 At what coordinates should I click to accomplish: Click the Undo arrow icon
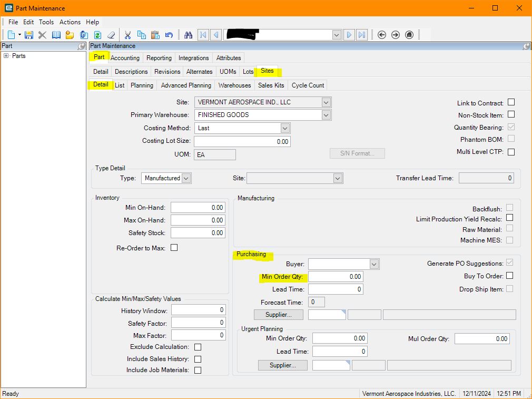pyautogui.click(x=169, y=35)
